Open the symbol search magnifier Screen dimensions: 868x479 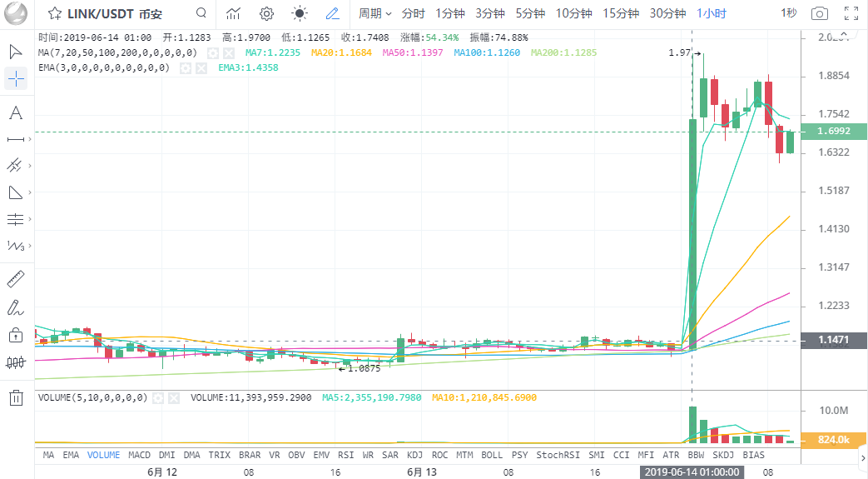(x=201, y=12)
